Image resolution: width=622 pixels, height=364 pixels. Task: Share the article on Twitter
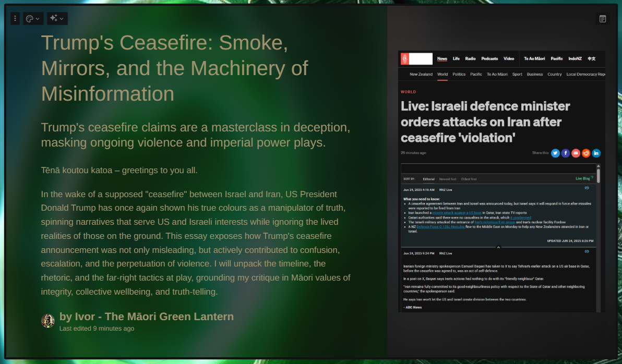[x=555, y=153]
